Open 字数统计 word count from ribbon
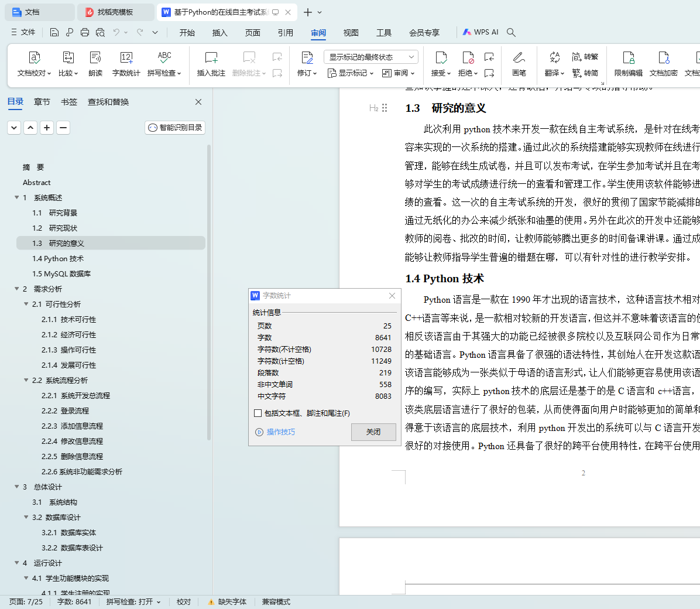This screenshot has width=700, height=609. click(x=126, y=64)
